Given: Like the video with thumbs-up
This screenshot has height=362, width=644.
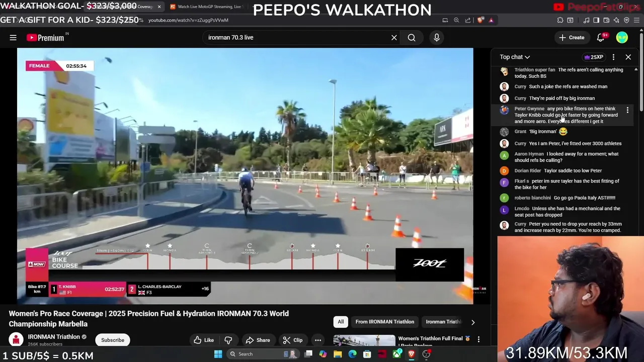Looking at the screenshot, I should (204, 340).
